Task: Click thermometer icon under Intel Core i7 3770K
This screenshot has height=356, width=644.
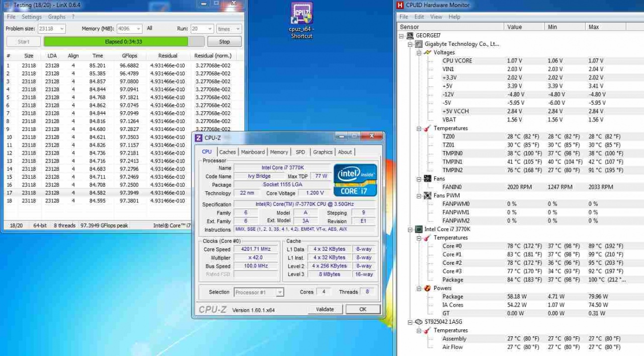Action: click(428, 238)
